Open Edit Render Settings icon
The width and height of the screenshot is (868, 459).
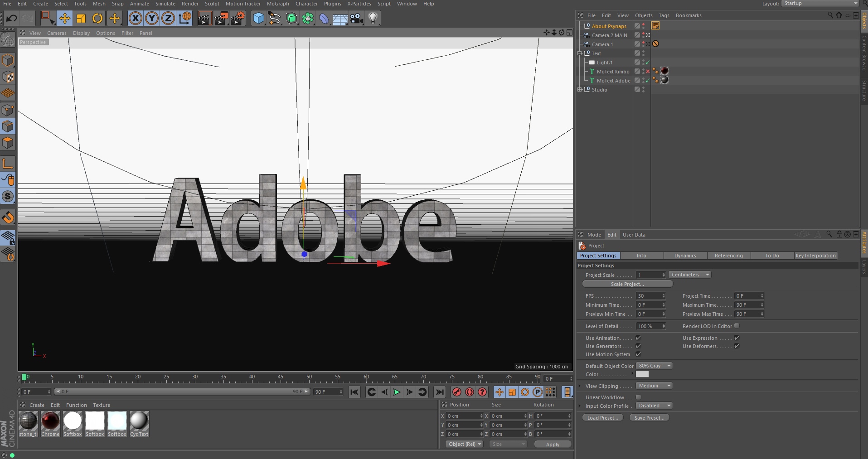tap(238, 19)
